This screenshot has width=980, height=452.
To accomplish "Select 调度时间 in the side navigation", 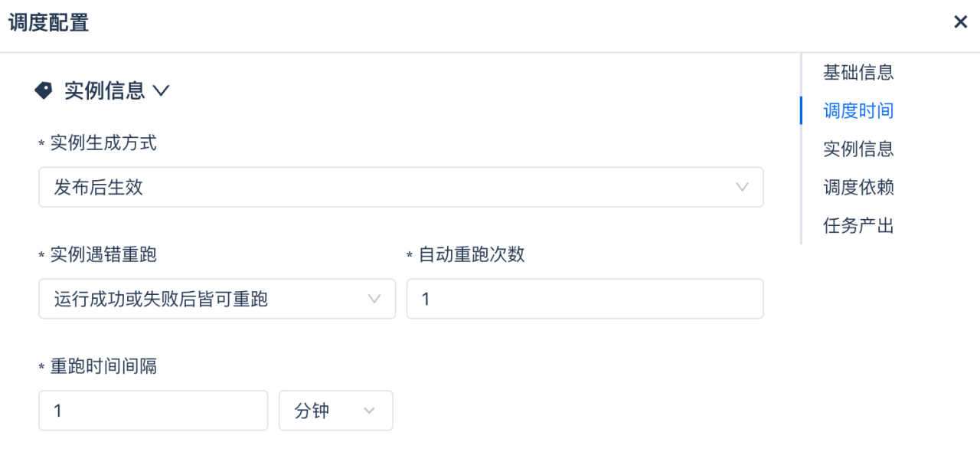I will [x=858, y=111].
